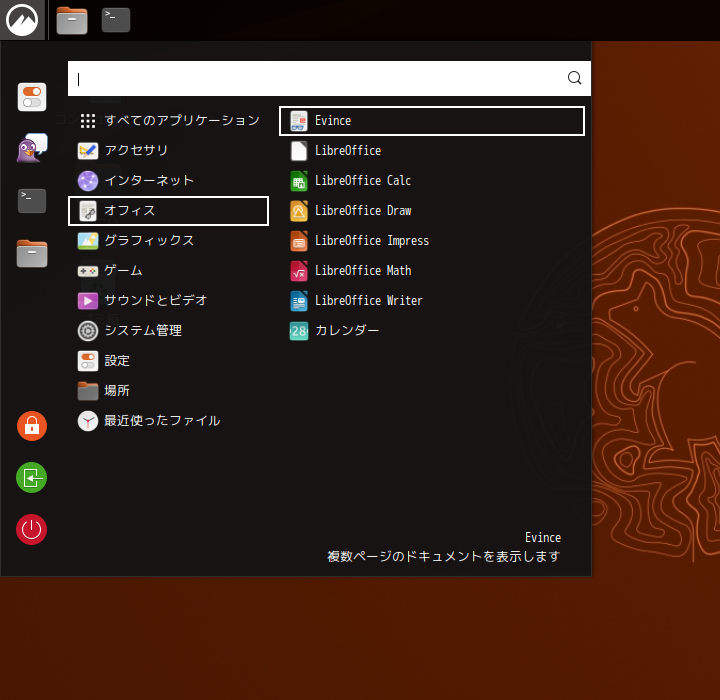Open the LibreOffice Math formula icon

299,271
